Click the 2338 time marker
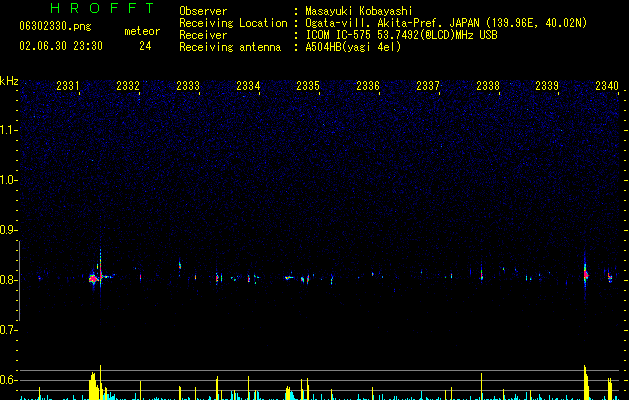 pyautogui.click(x=488, y=85)
